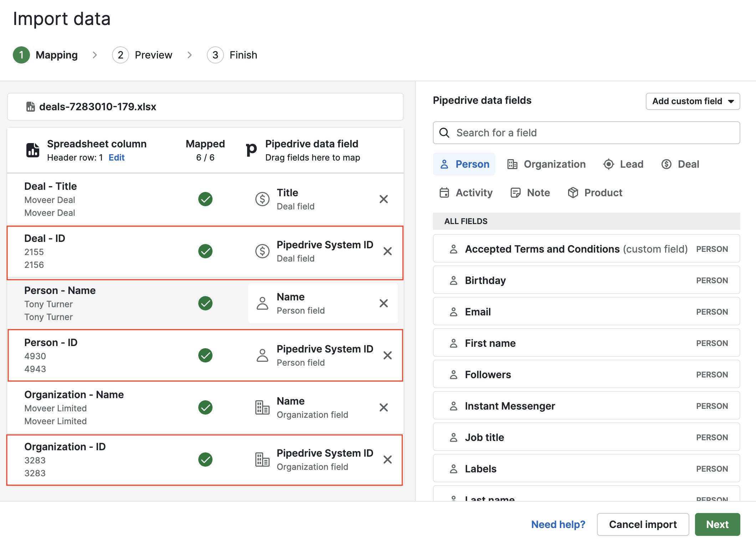Click the sample value 2155
The height and width of the screenshot is (543, 756).
(34, 252)
